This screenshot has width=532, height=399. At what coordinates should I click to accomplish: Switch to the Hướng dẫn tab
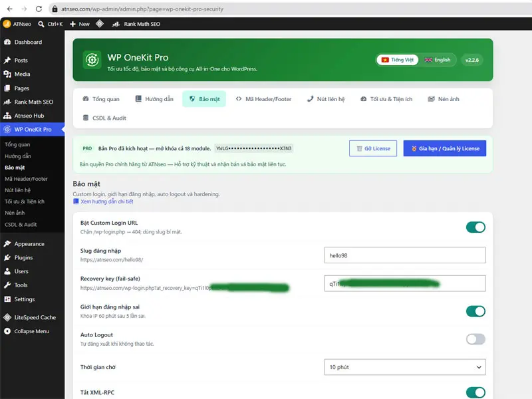154,99
